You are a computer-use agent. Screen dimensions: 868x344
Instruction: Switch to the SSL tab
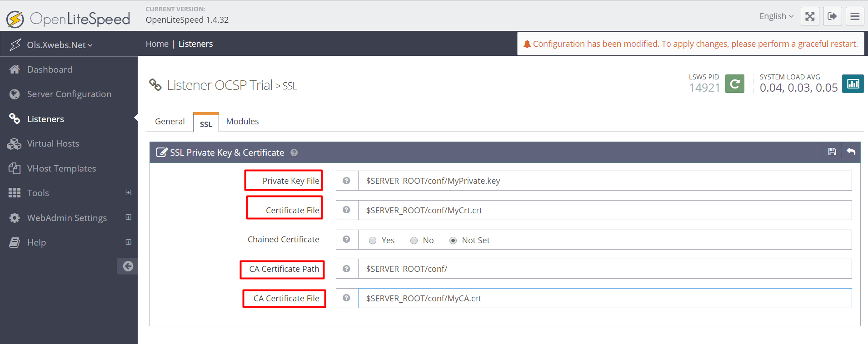click(206, 123)
